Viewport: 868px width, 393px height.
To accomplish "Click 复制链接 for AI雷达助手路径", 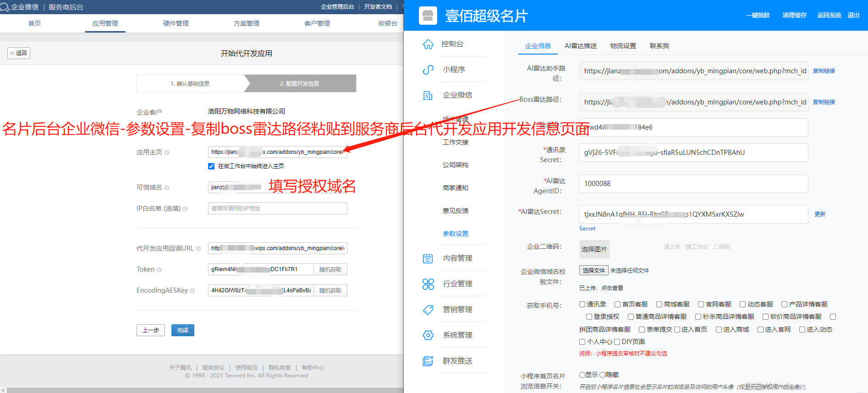I will coord(824,71).
